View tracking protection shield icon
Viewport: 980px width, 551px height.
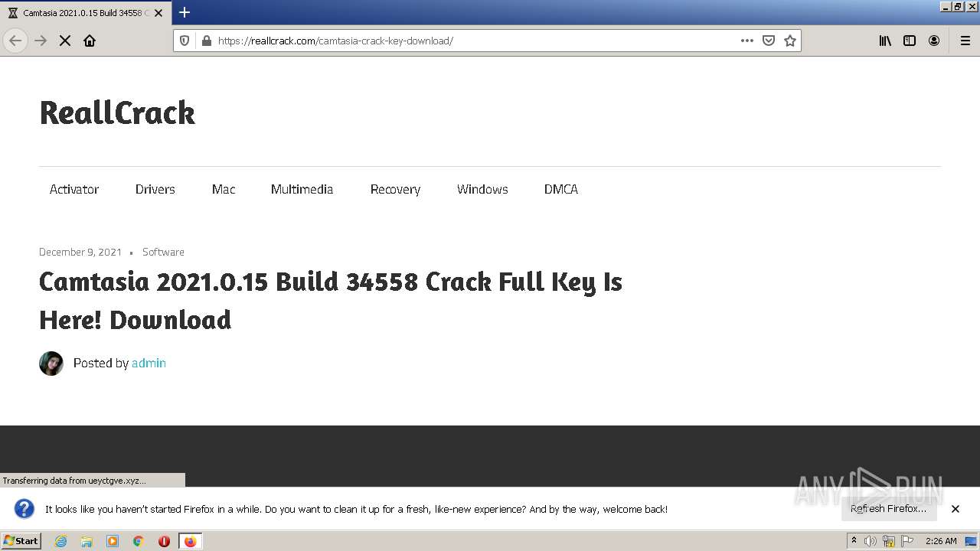click(185, 41)
